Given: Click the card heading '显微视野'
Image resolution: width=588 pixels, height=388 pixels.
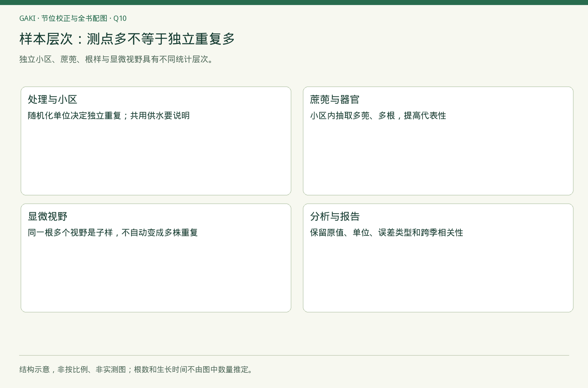Looking at the screenshot, I should (47, 216).
